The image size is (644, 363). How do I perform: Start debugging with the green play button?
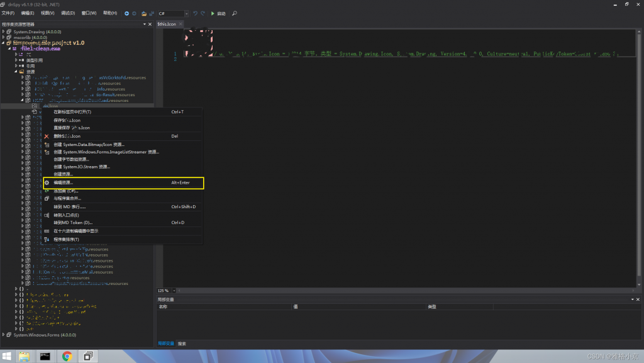pyautogui.click(x=213, y=14)
